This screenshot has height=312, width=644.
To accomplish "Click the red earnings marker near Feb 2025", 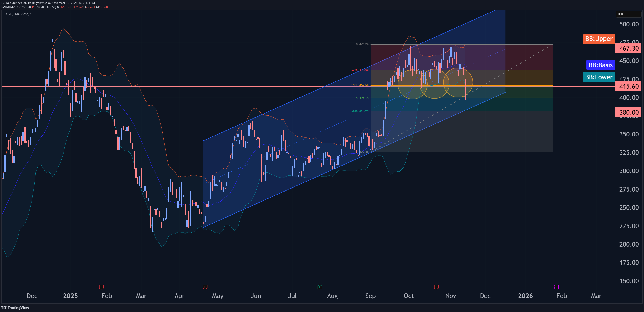I will point(101,287).
